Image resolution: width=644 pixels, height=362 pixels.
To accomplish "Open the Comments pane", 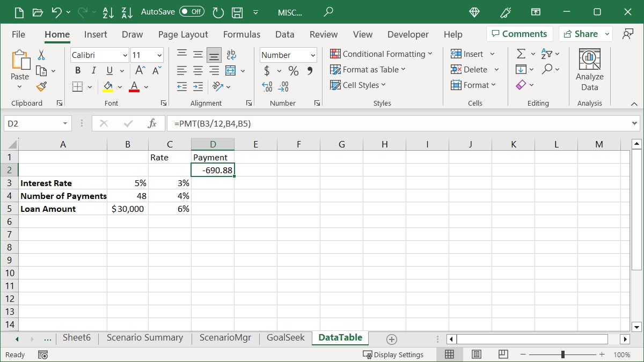I will click(x=519, y=33).
